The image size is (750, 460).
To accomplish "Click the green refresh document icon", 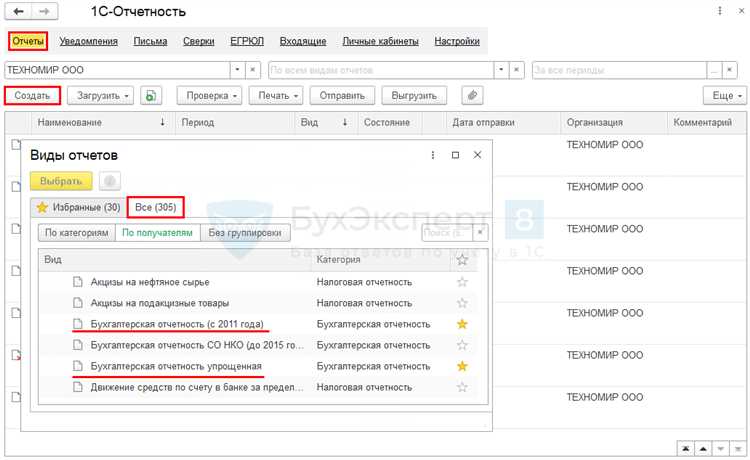I will [151, 96].
